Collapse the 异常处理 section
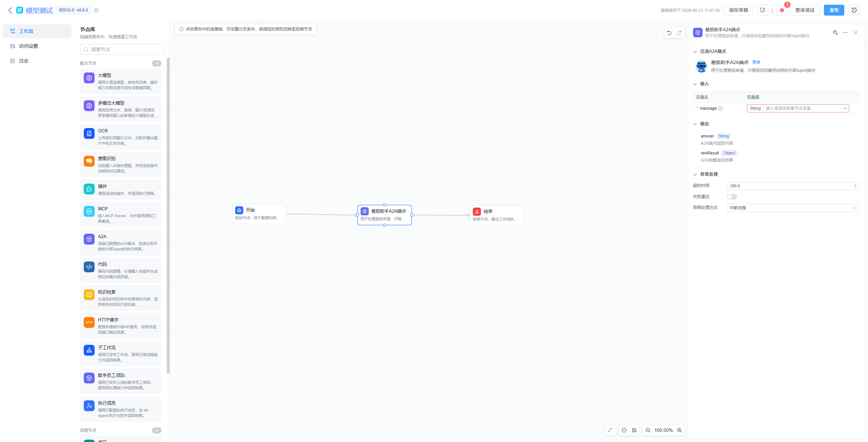 pos(695,174)
